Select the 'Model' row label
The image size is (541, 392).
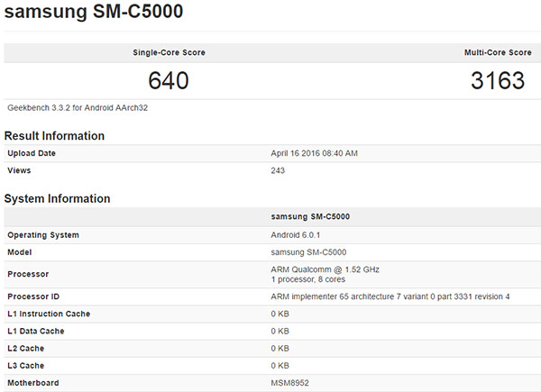click(19, 252)
